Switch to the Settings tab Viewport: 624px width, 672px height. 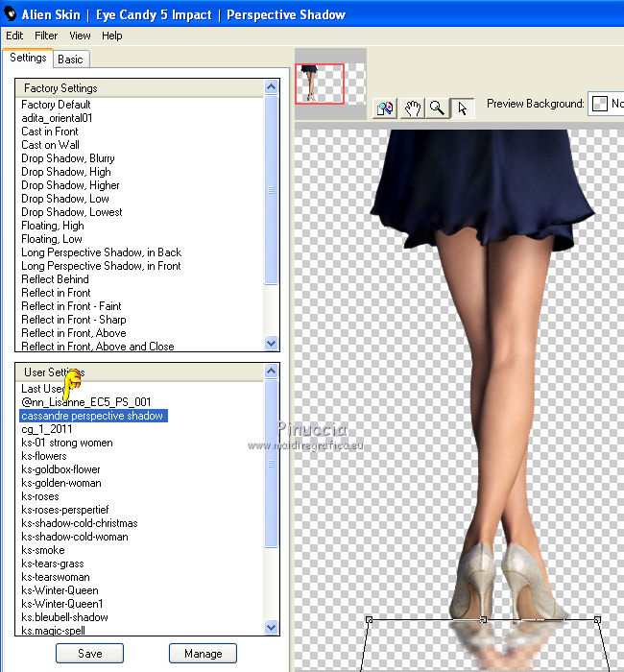tap(28, 58)
